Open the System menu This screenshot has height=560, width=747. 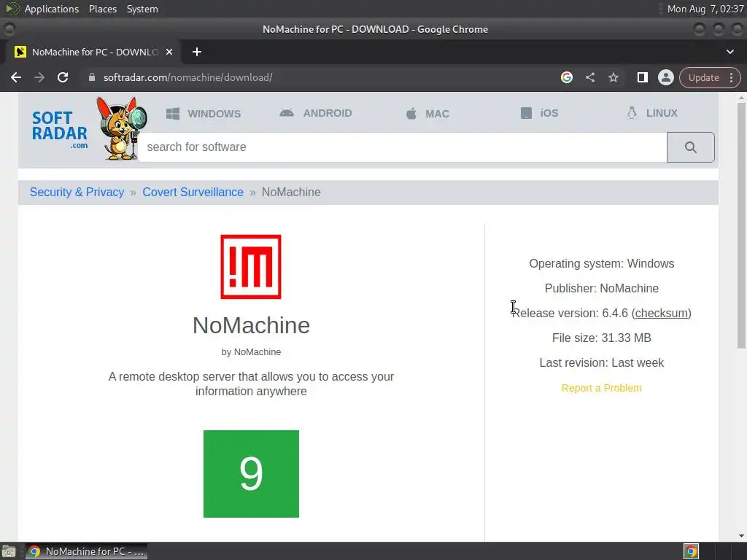tap(142, 9)
